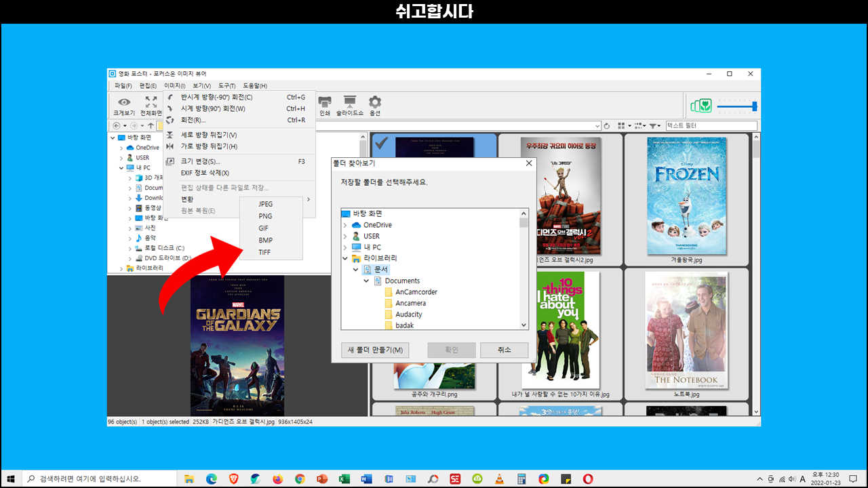Expand OneDrive in the dialog folder tree

tap(344, 225)
